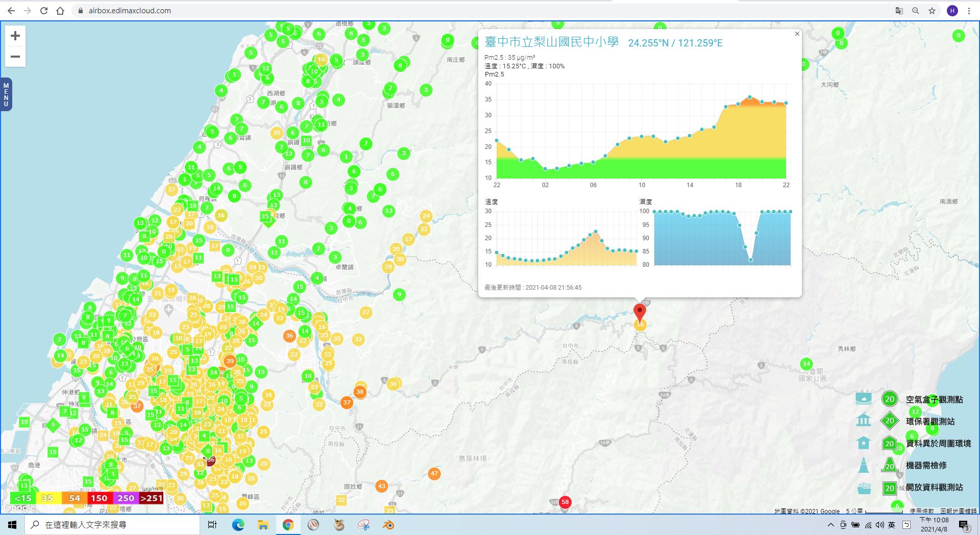Toggle 環保署觀測站 diamond marker legend
This screenshot has width=980, height=535.
890,421
